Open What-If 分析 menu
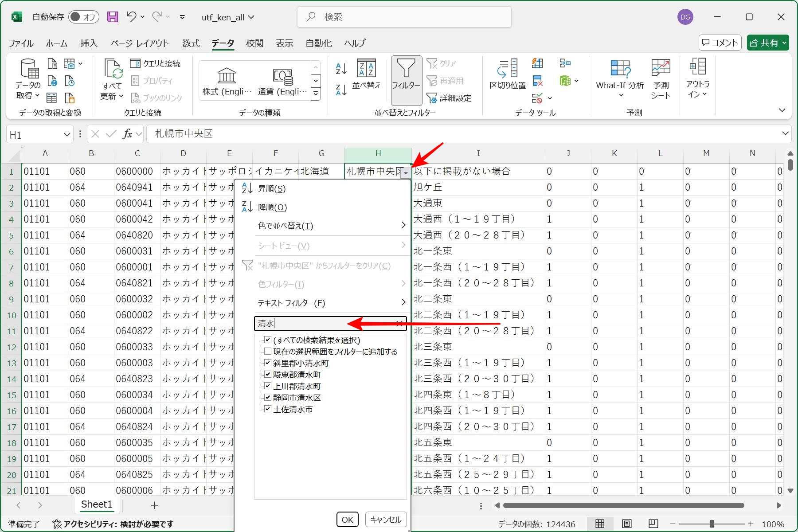The width and height of the screenshot is (798, 532). point(620,79)
